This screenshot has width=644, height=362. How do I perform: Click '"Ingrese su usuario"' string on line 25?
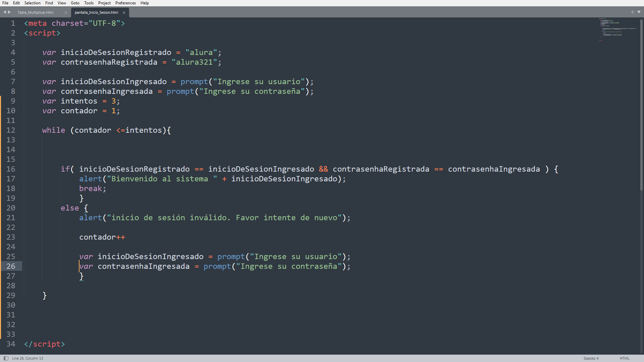pos(296,256)
